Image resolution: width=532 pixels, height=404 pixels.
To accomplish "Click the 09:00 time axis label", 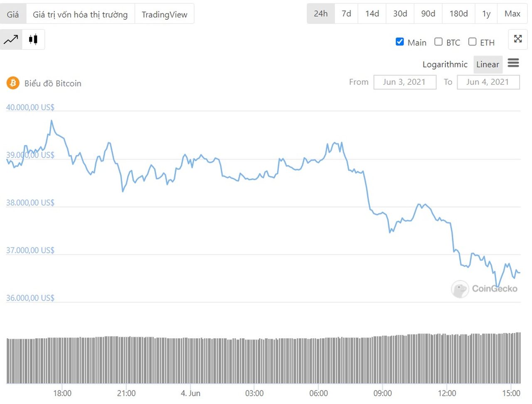I will 383,393.
